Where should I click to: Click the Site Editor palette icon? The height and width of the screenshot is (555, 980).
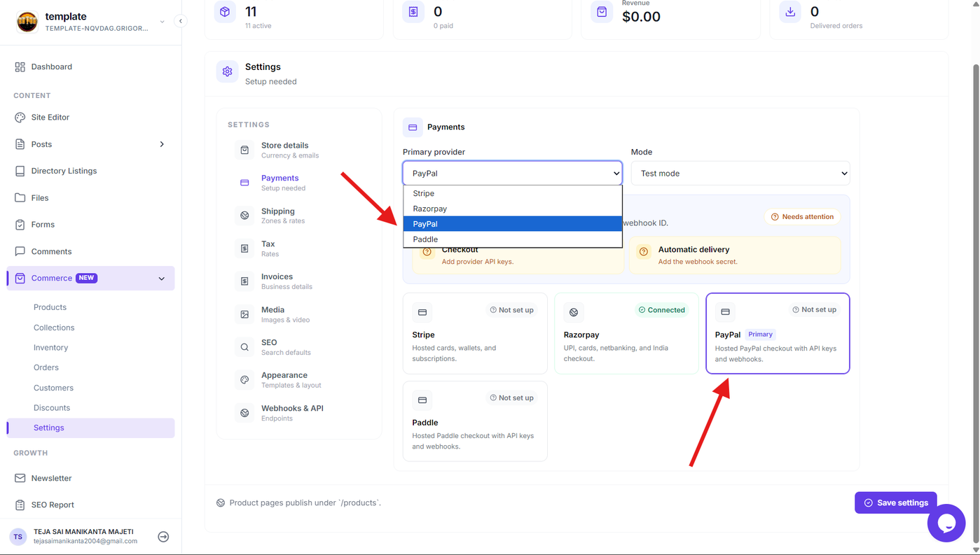[x=20, y=118]
